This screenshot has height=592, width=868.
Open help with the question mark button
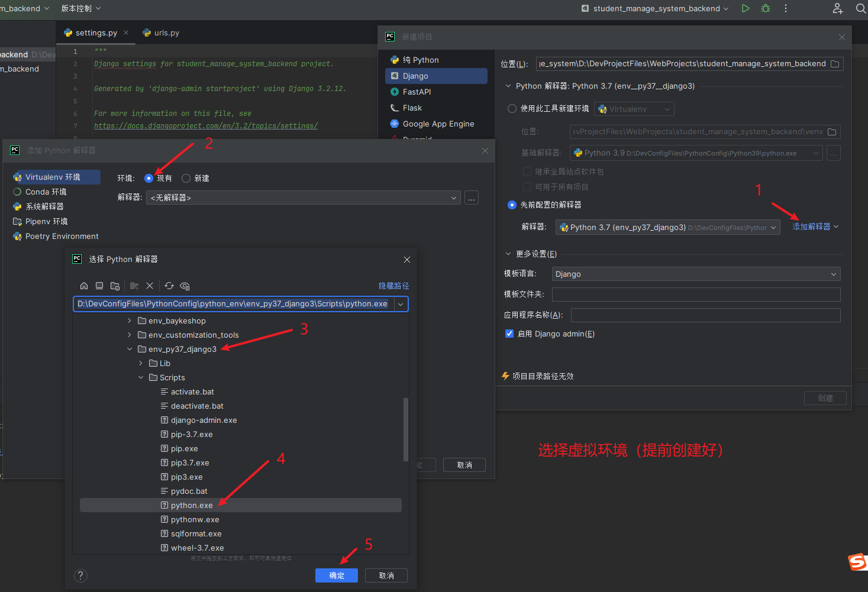(x=81, y=575)
